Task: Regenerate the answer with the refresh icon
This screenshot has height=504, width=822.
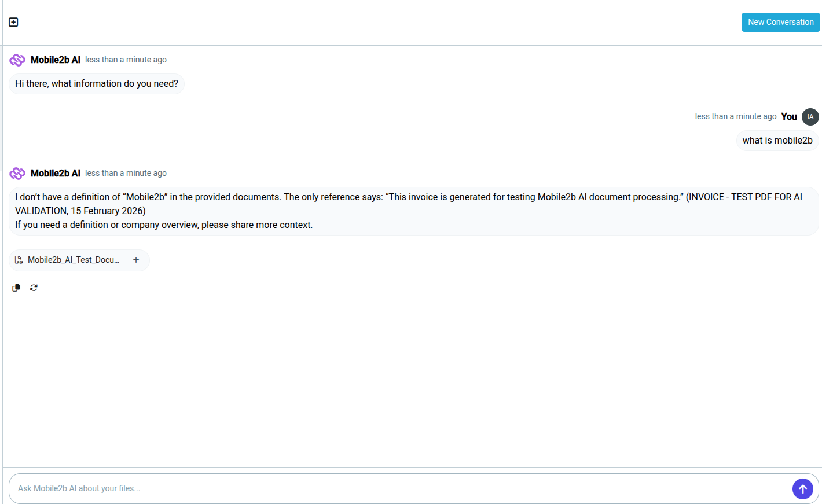Action: point(34,288)
